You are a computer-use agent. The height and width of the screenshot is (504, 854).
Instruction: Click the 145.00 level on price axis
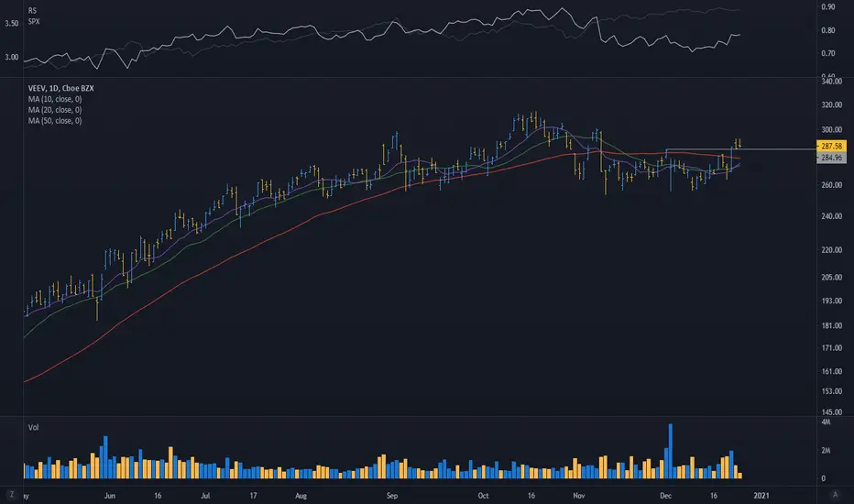pos(831,412)
